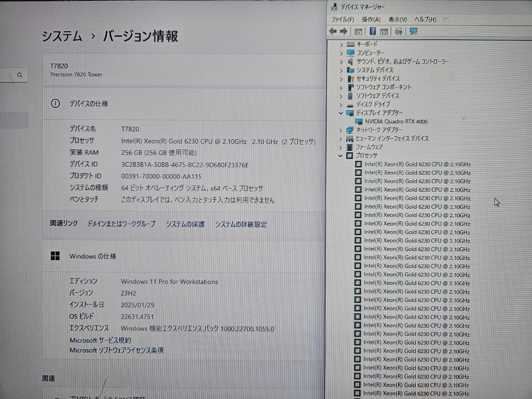Click the ネットワーク アダプター icon

click(350, 130)
